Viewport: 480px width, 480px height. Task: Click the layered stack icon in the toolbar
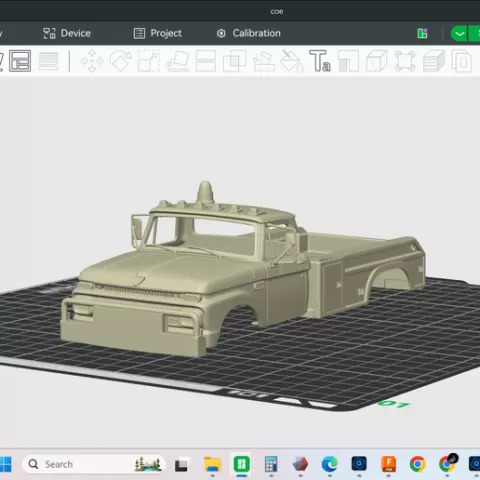[434, 61]
